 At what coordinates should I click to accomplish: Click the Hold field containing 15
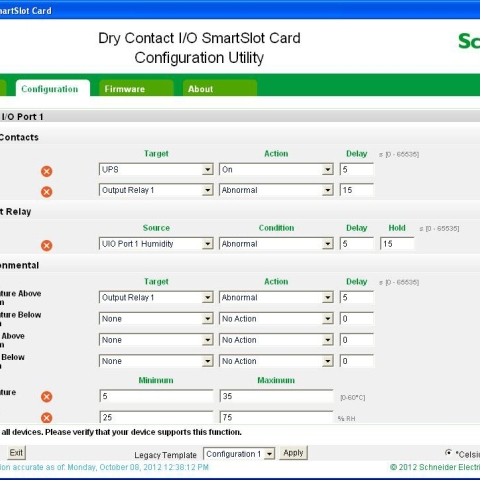[x=397, y=244]
